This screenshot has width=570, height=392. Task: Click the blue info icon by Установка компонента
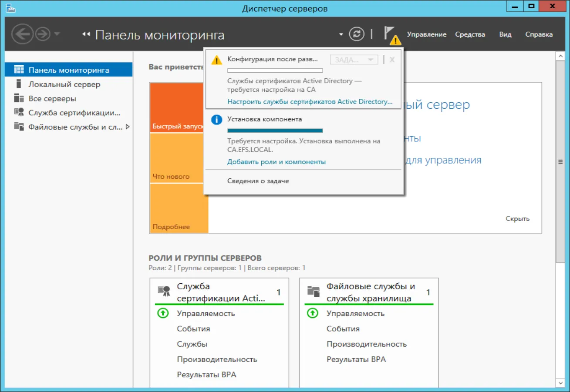[x=216, y=120]
